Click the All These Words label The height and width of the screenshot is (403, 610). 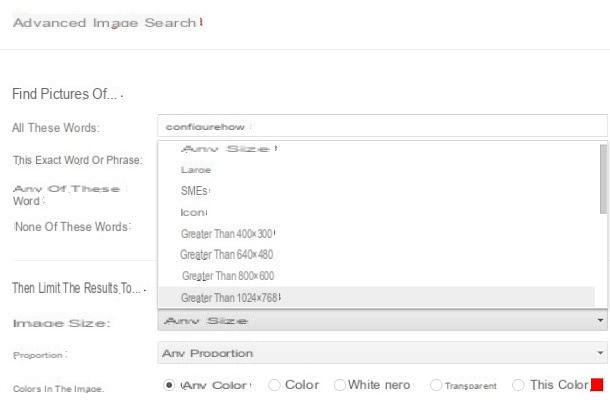tap(56, 128)
